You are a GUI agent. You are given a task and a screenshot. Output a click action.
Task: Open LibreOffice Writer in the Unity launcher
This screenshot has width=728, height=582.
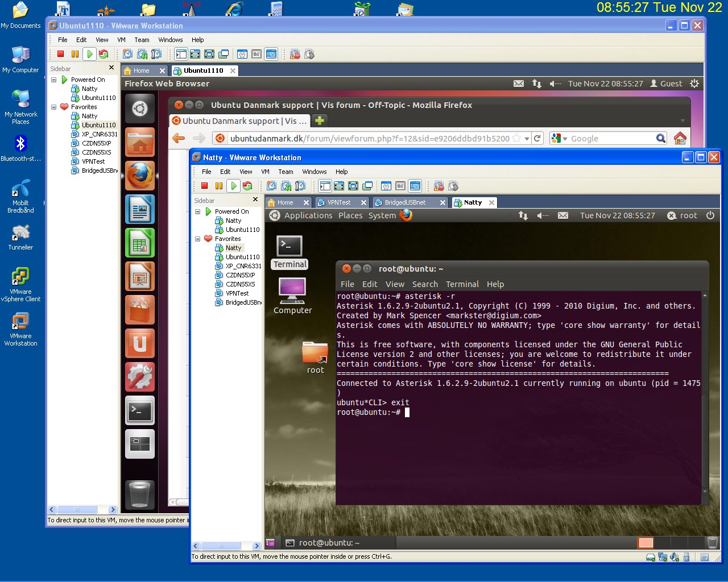(x=140, y=209)
